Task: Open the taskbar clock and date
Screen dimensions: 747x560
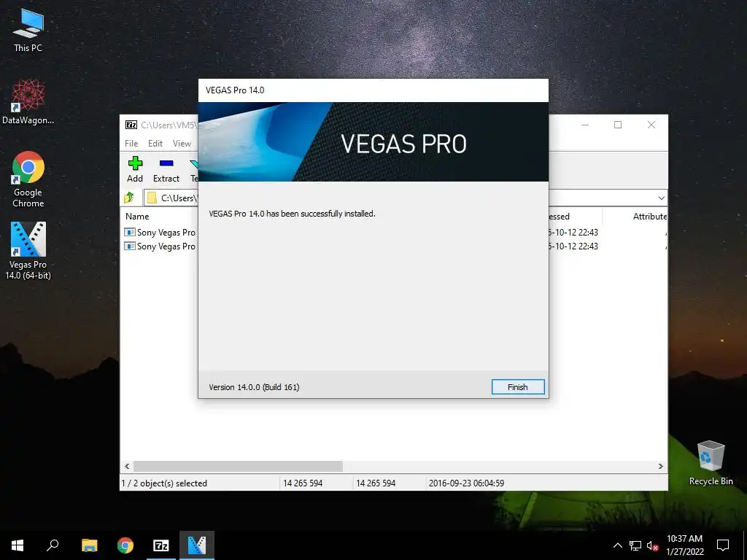Action: tap(684, 545)
